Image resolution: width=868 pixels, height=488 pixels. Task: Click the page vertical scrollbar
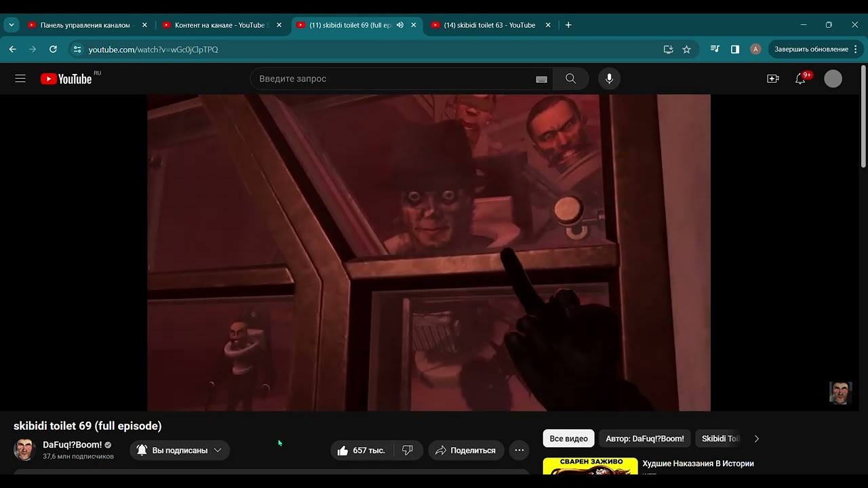coord(863,115)
